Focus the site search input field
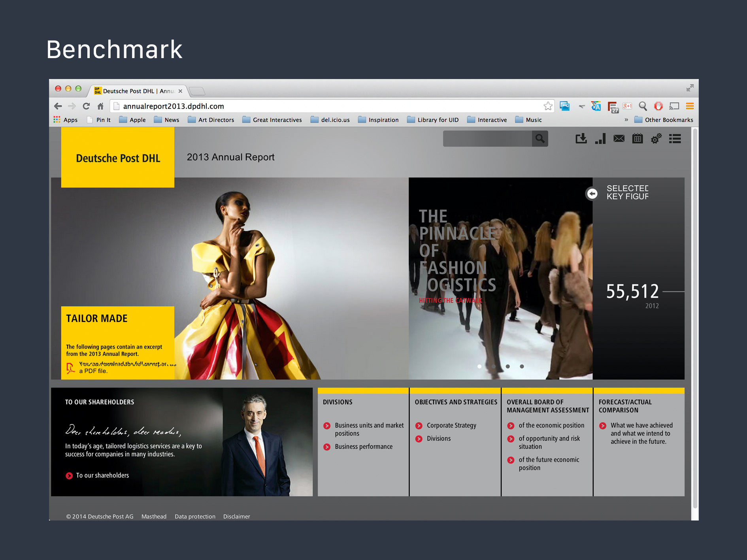This screenshot has width=747, height=560. coord(487,139)
